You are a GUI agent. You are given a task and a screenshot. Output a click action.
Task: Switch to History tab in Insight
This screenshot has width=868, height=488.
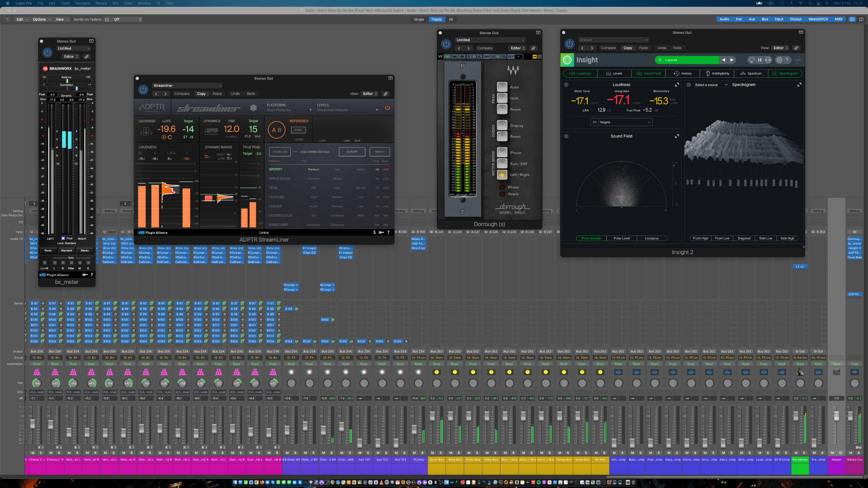coord(683,73)
